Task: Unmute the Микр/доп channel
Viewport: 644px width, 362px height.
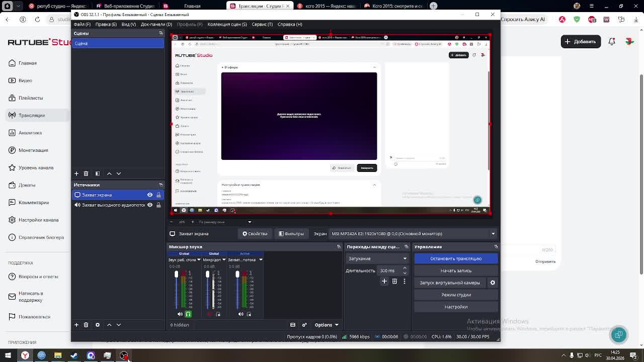Action: (210, 314)
